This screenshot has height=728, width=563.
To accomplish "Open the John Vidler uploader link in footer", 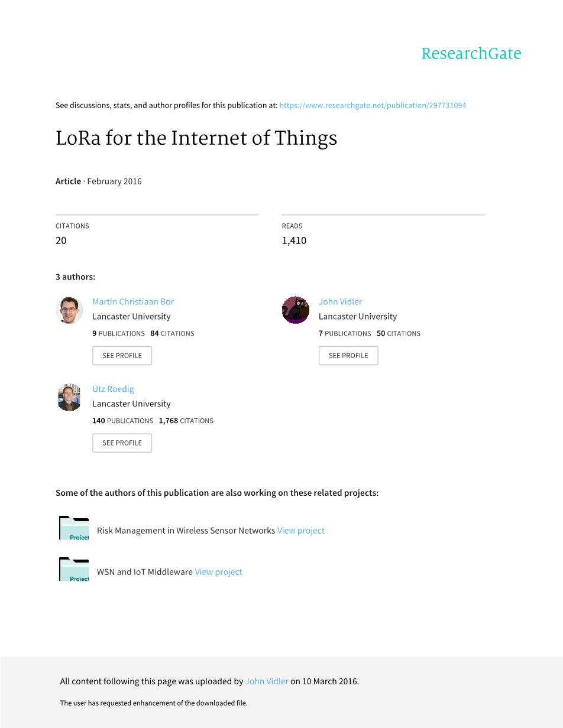I will click(267, 681).
